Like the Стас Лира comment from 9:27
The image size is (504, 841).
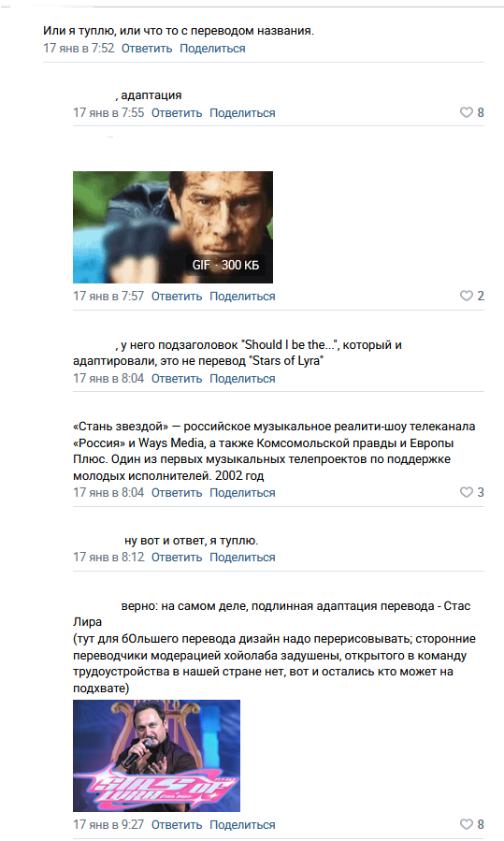pos(472,824)
